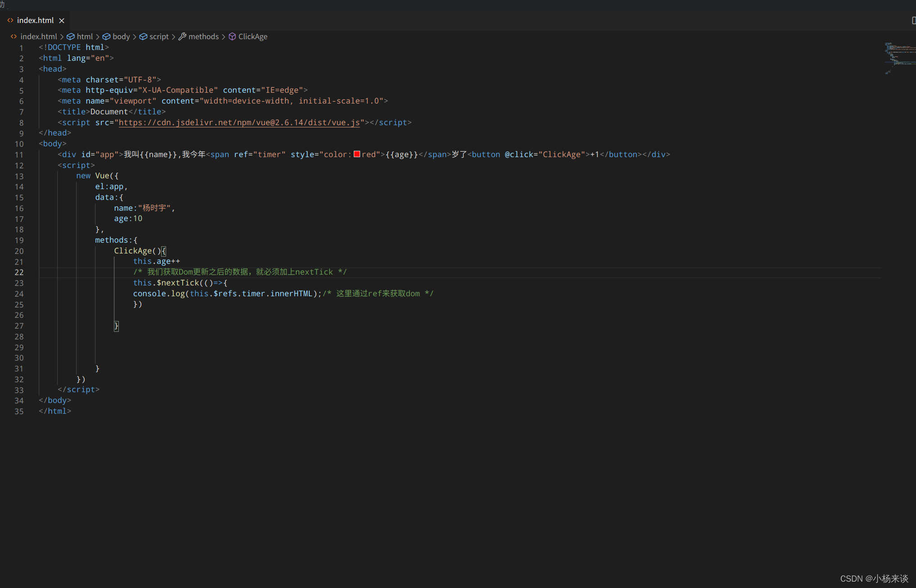
Task: Open the red color swatch picker
Action: point(357,154)
